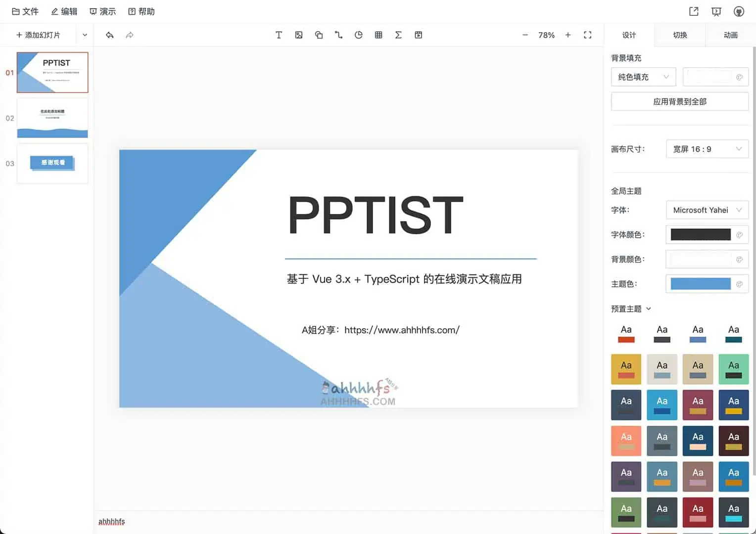This screenshot has width=756, height=534.
Task: Open the formula (Σ) insertion tool
Action: [x=398, y=35]
